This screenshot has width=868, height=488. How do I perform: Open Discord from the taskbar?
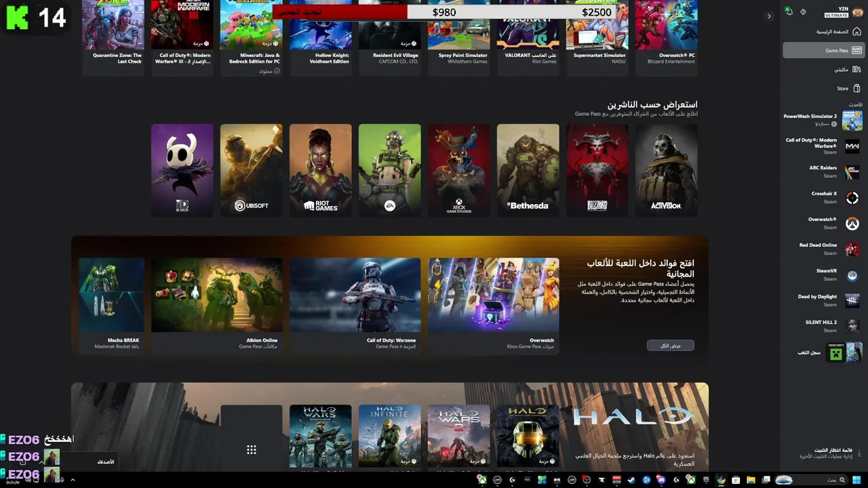click(x=660, y=480)
